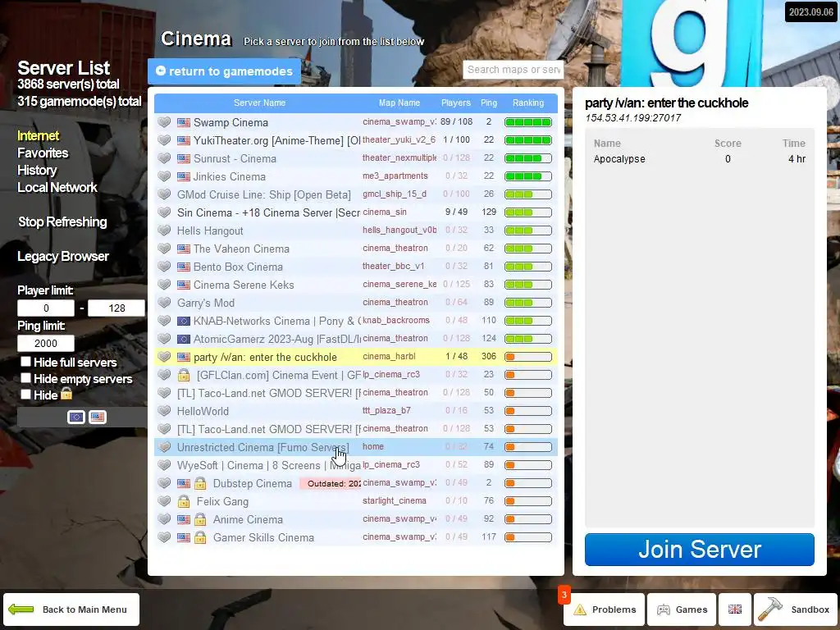840x630 pixels.
Task: Click minimum Player limit field showing 0
Action: [x=46, y=308]
